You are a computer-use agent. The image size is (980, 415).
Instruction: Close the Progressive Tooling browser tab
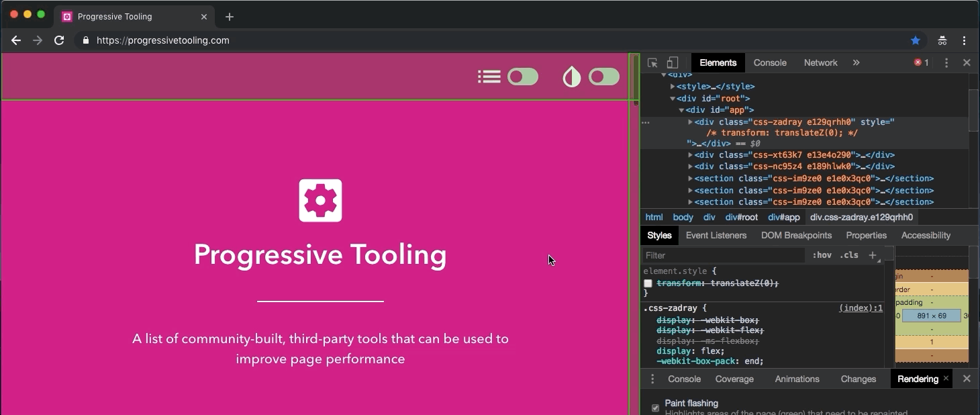(204, 16)
